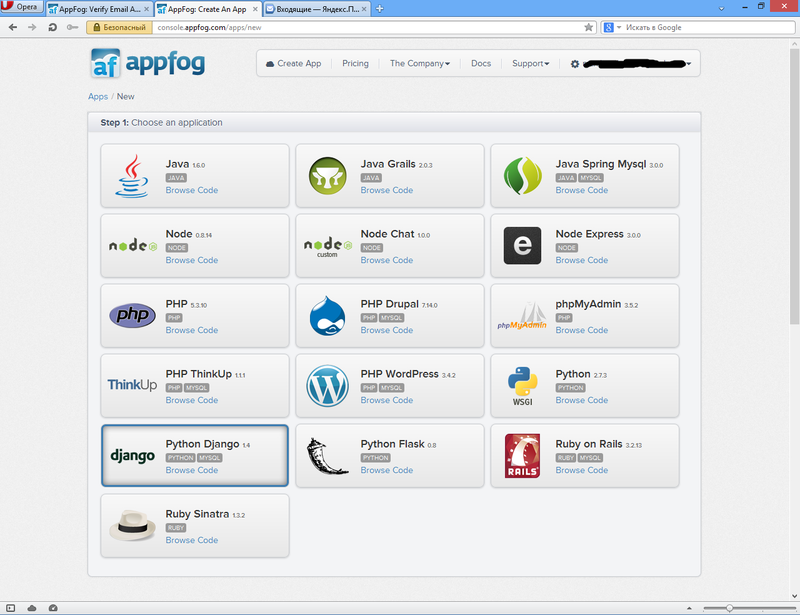The height and width of the screenshot is (615, 800).
Task: Click the Node Express 'e' icon
Action: (522, 245)
